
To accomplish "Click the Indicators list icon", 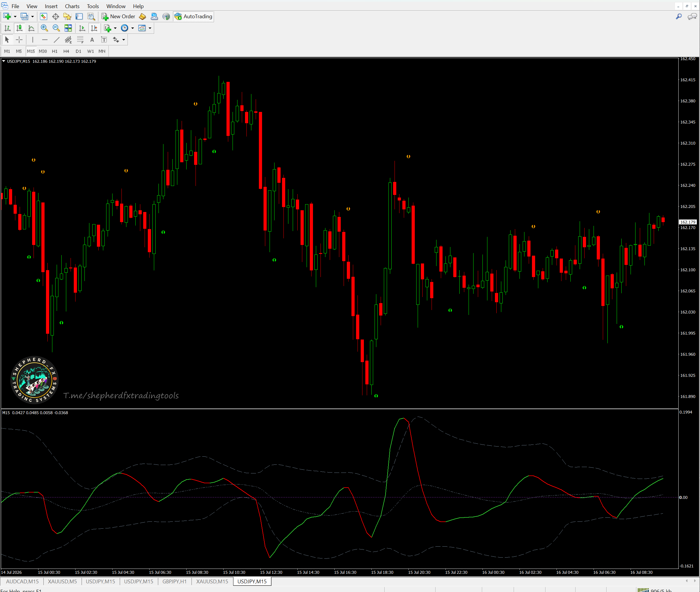I will coord(107,28).
